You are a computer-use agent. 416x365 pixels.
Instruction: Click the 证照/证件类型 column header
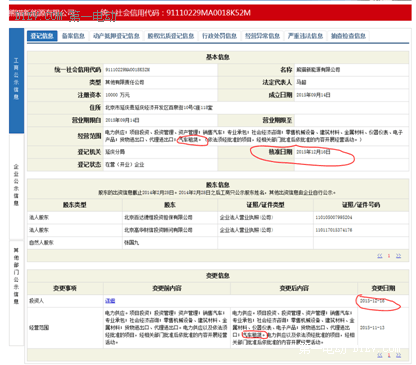[x=265, y=205]
